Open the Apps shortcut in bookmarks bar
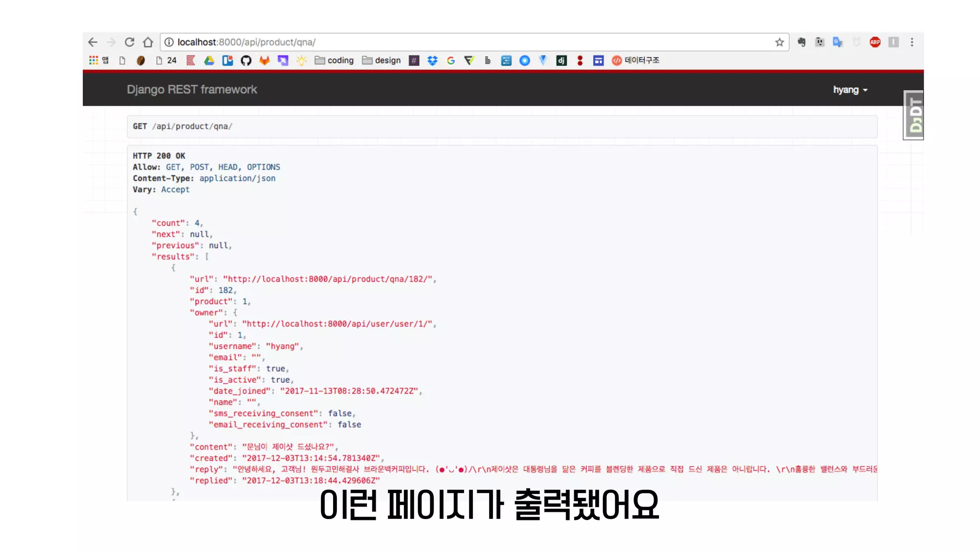The image size is (980, 551). (99, 60)
